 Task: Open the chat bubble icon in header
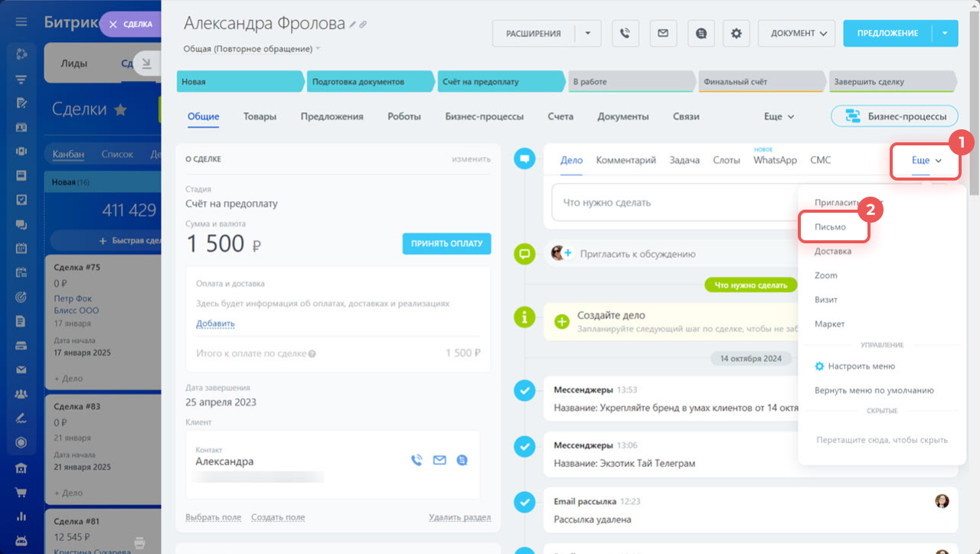tap(701, 34)
